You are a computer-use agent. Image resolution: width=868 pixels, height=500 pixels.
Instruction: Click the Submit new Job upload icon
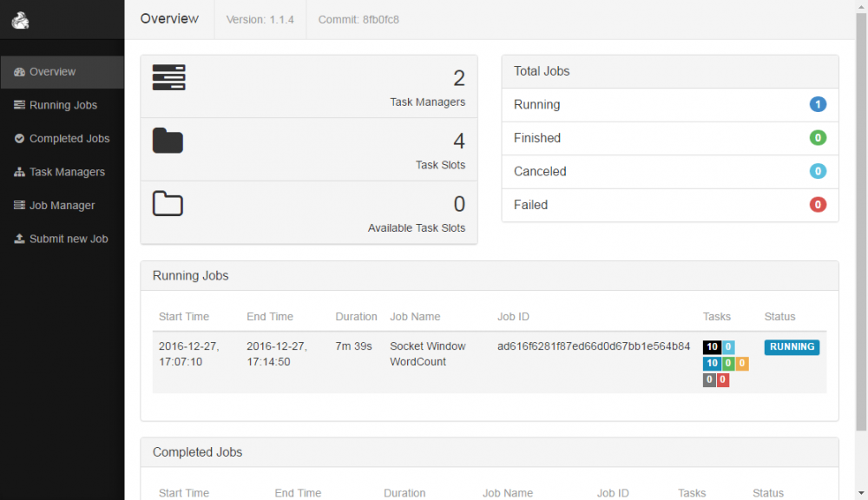20,239
